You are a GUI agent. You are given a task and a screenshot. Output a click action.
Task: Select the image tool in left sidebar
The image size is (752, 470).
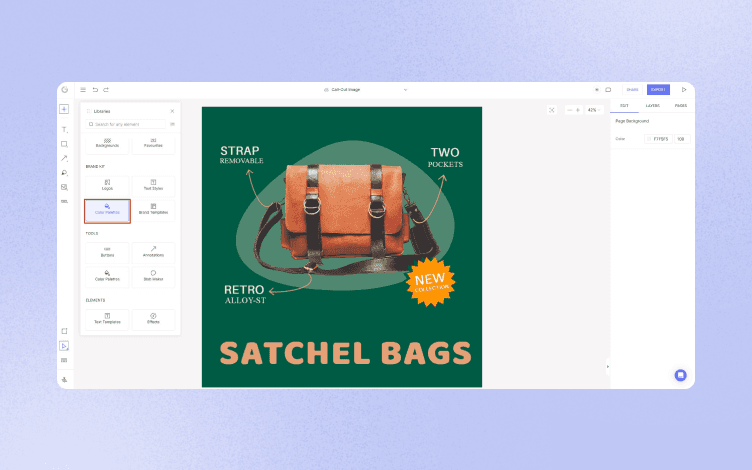(x=64, y=187)
